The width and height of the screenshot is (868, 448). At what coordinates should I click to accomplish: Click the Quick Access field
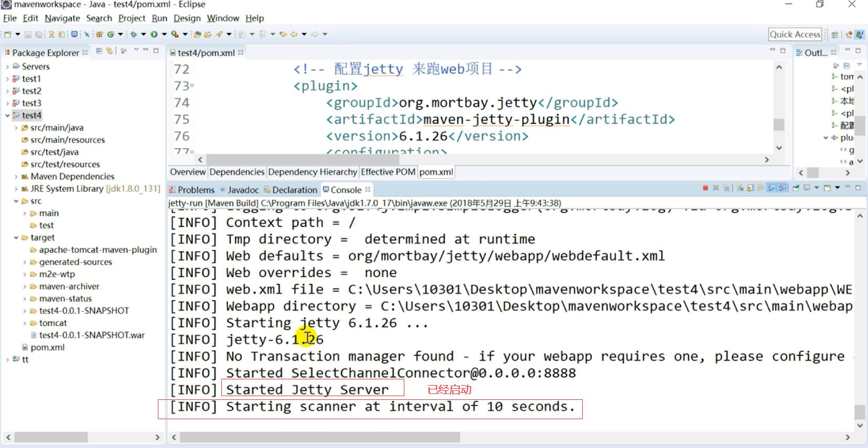pyautogui.click(x=795, y=35)
